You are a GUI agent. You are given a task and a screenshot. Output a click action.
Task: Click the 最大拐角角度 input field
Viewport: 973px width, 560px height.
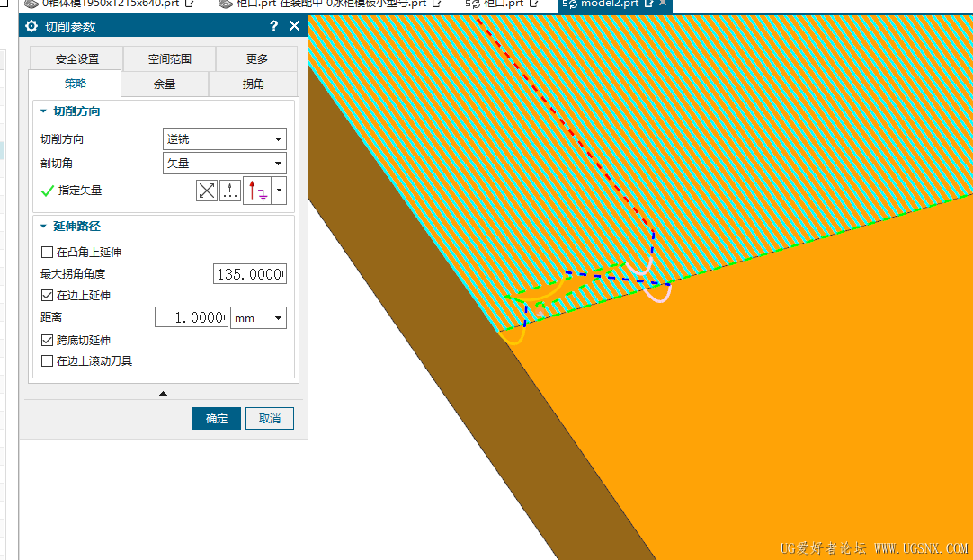(250, 273)
